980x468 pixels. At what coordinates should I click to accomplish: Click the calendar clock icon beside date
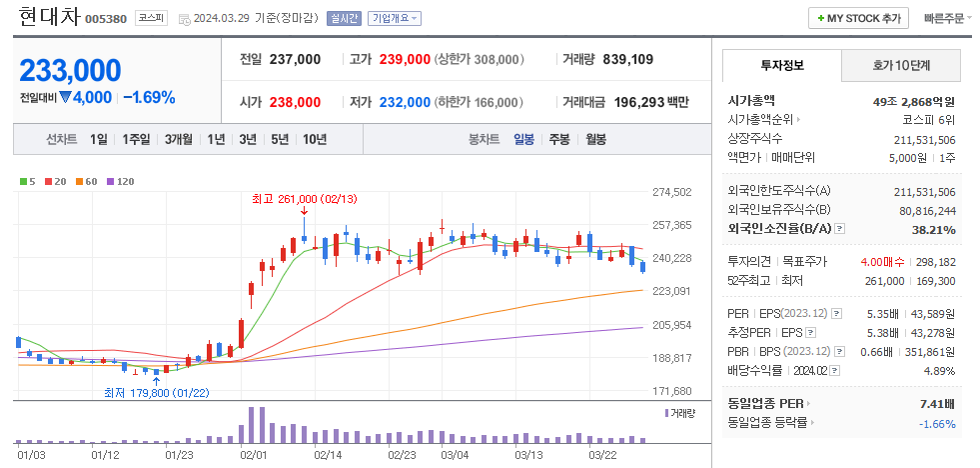(x=185, y=19)
